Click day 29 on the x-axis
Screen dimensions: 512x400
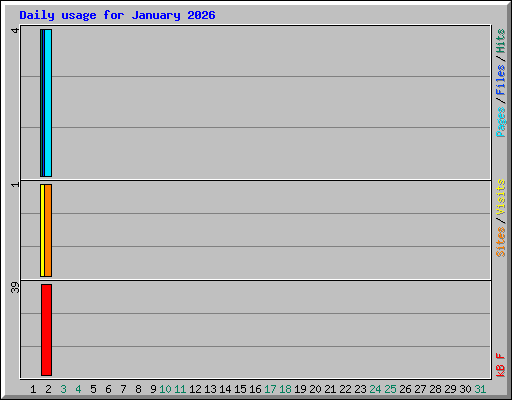[x=450, y=389]
